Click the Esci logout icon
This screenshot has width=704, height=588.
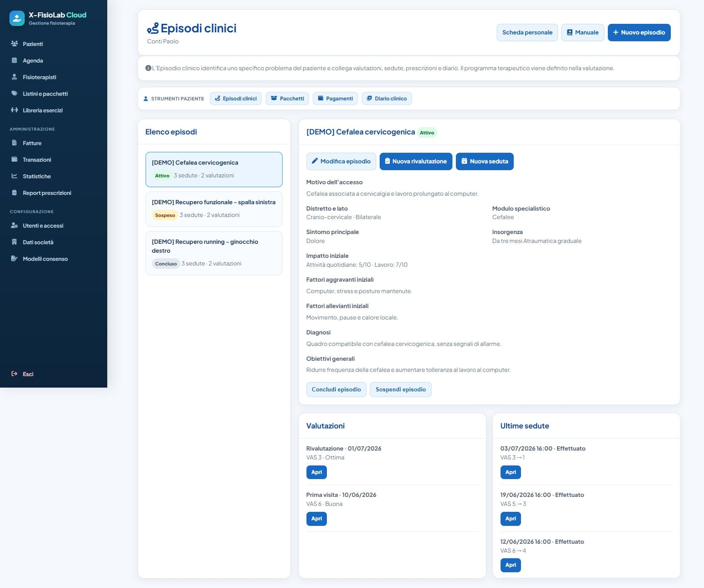coord(14,374)
